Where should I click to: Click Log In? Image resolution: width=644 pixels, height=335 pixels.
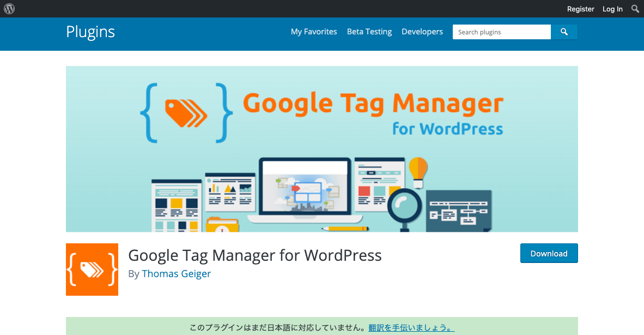[x=612, y=9]
